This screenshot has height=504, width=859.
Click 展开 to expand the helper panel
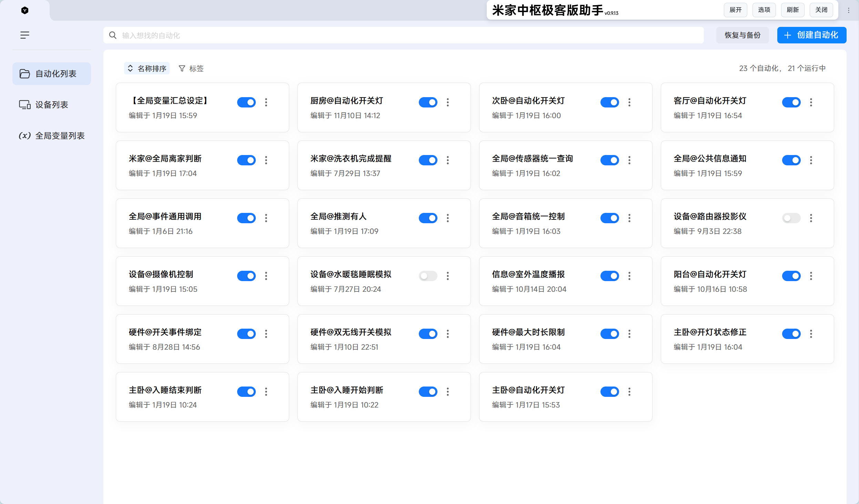pos(735,10)
